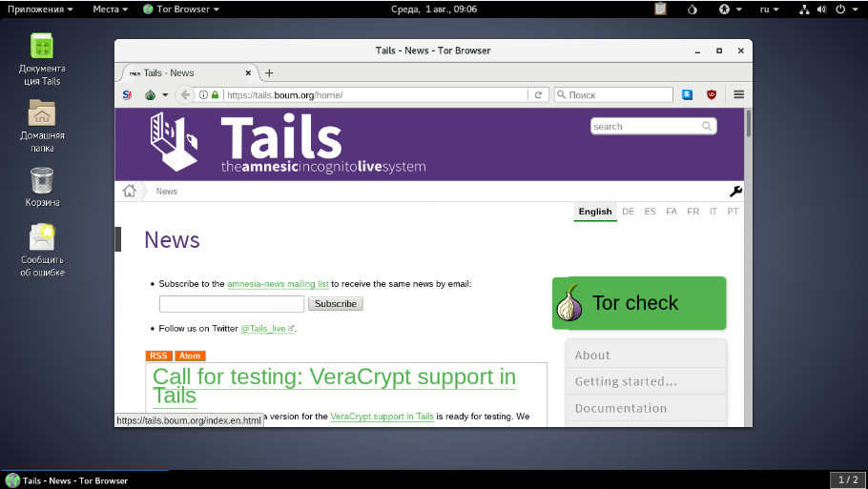Open the Tails documentation desktop icon
The width and height of the screenshot is (868, 489).
point(42,59)
